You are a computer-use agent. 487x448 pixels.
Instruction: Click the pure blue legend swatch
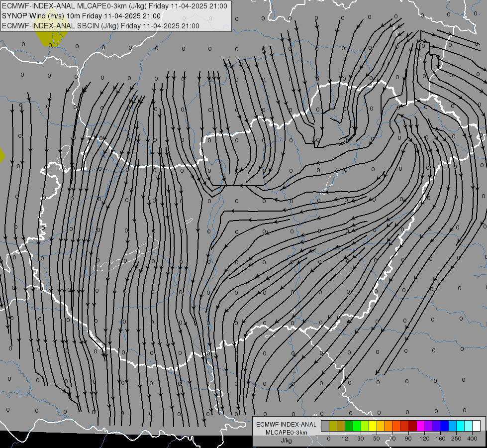[x=444, y=426]
